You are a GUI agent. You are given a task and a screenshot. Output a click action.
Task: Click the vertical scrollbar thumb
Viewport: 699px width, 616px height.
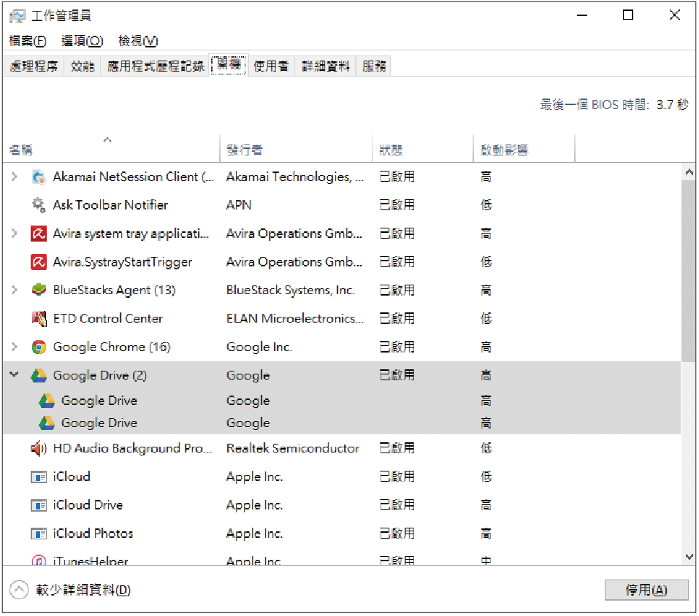688,271
